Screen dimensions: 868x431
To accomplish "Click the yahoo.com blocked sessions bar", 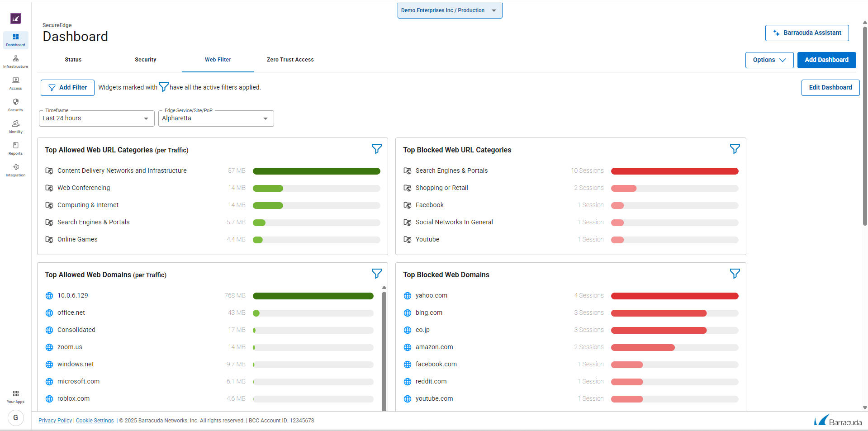I will (x=674, y=296).
